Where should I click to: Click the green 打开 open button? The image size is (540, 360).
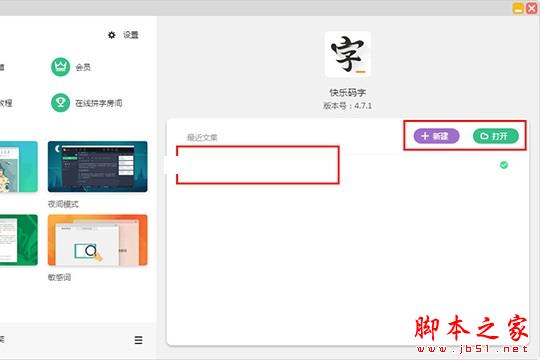point(496,136)
